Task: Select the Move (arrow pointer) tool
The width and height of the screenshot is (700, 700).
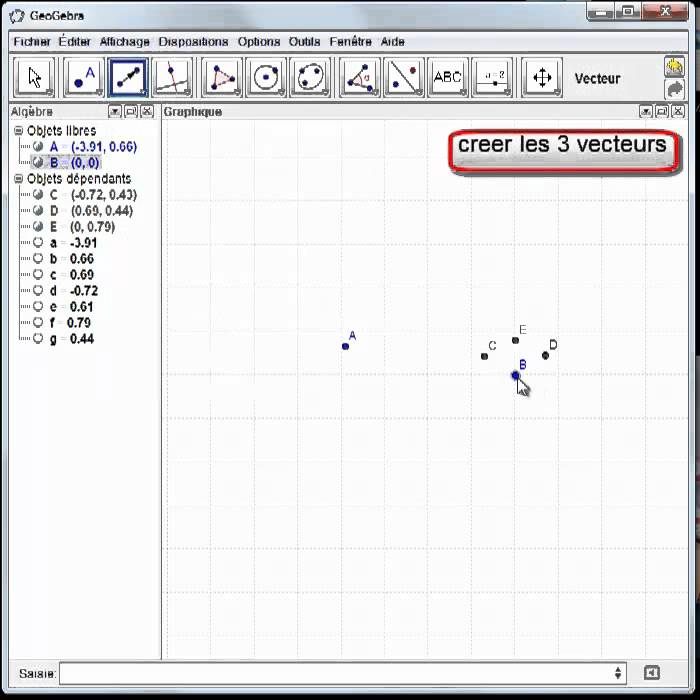Action: (x=34, y=77)
